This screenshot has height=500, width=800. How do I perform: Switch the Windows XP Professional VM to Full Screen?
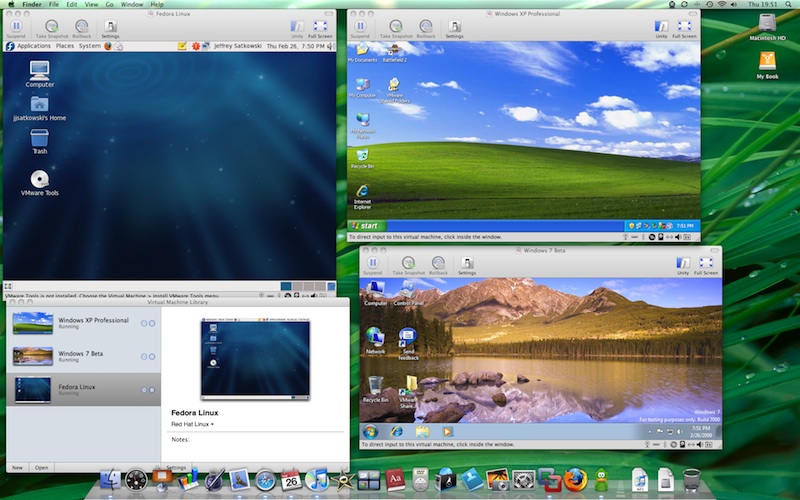[684, 29]
